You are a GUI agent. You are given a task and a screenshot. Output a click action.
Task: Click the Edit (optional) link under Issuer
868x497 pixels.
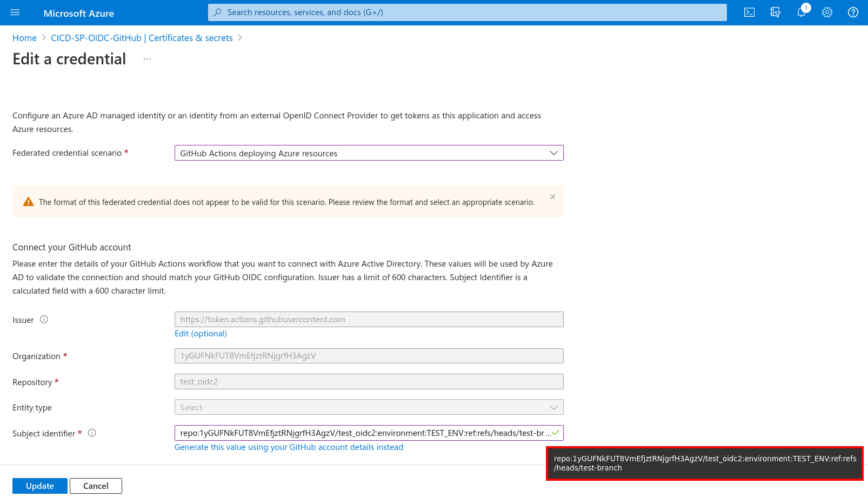point(201,334)
